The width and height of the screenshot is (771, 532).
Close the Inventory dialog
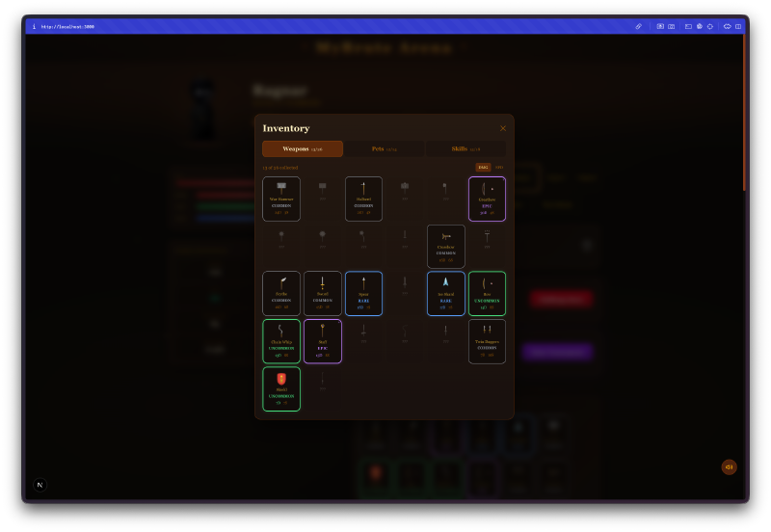pyautogui.click(x=502, y=128)
